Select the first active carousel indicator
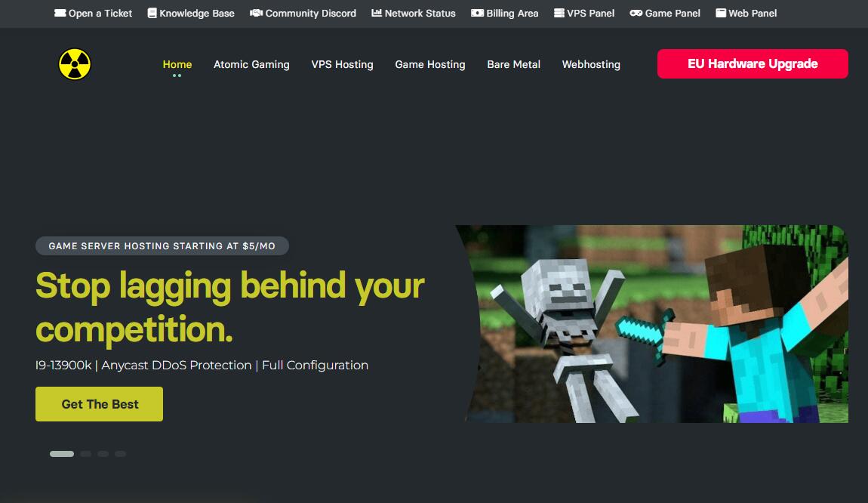Image resolution: width=868 pixels, height=503 pixels. (x=62, y=454)
